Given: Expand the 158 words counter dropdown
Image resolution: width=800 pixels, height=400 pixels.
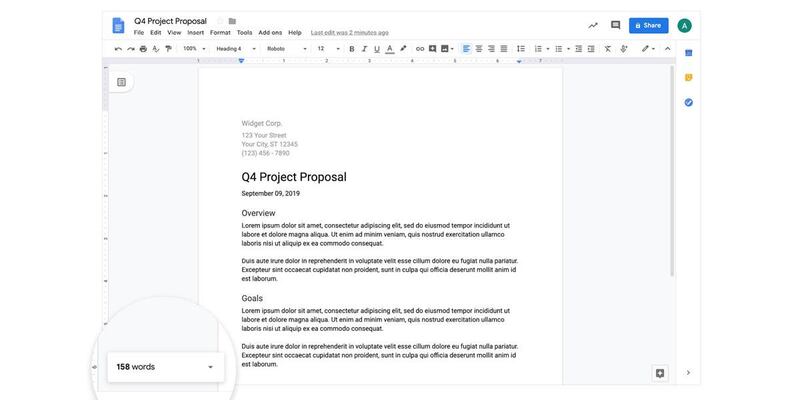Looking at the screenshot, I should pyautogui.click(x=210, y=367).
